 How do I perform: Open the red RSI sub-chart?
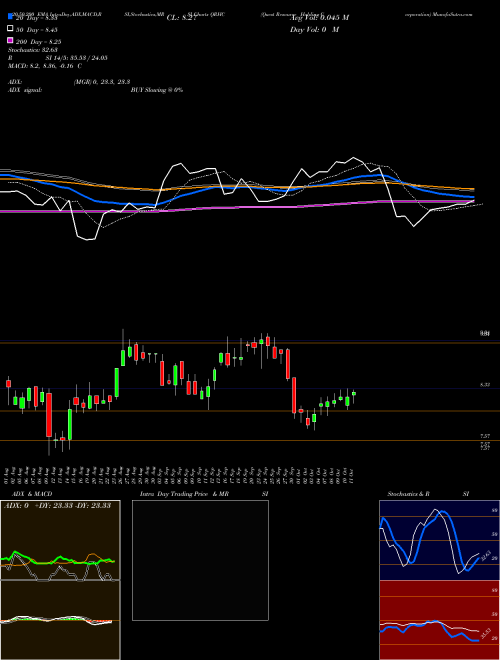439,620
